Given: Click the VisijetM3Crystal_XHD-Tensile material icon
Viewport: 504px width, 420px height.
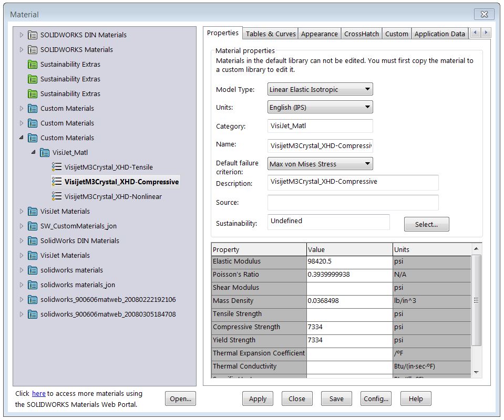Looking at the screenshot, I should click(x=57, y=166).
